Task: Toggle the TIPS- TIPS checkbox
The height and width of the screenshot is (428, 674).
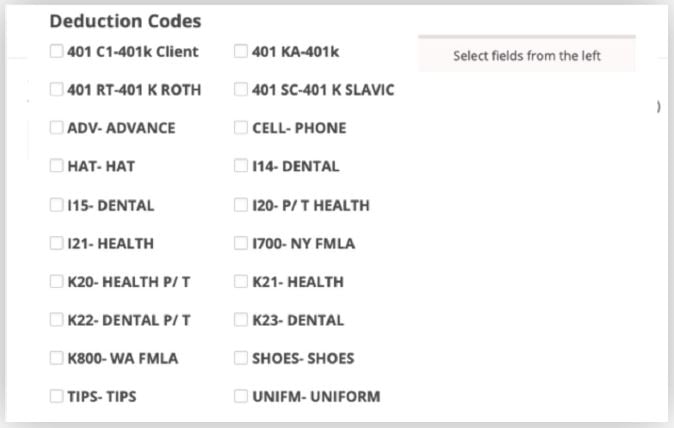Action: click(57, 396)
